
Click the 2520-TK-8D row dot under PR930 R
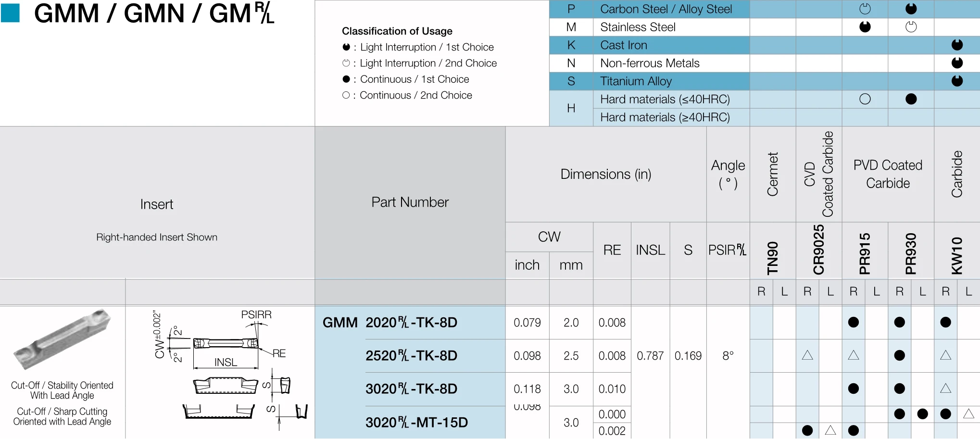899,355
